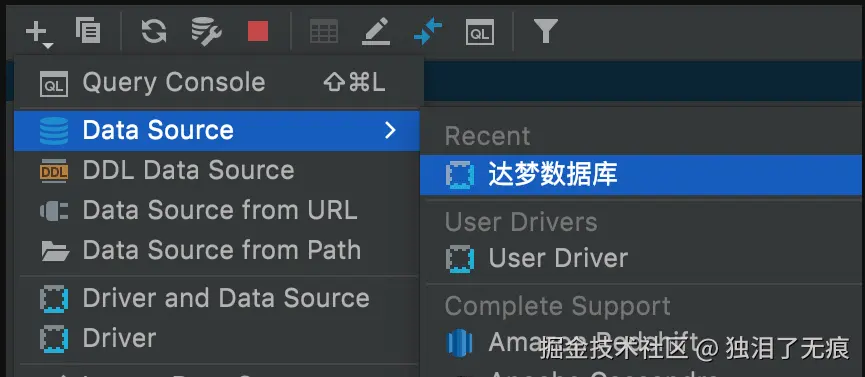Image resolution: width=865 pixels, height=377 pixels.
Task: Click the blue Data Source database icon
Action: pos(54,131)
